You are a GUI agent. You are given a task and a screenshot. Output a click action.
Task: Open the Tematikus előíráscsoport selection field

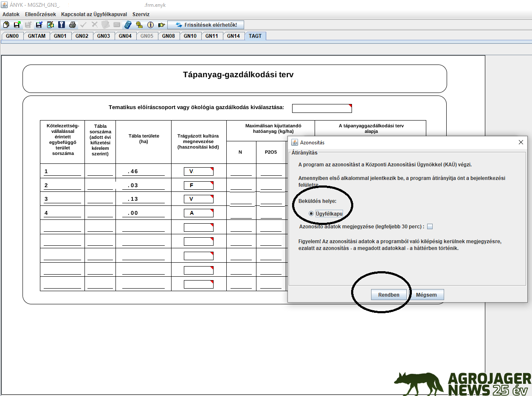pos(322,108)
